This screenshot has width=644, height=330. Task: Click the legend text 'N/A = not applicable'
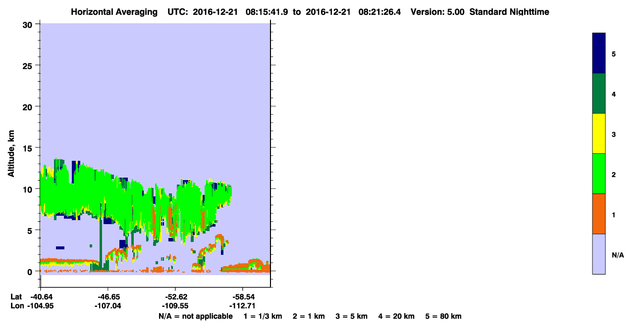click(x=195, y=316)
